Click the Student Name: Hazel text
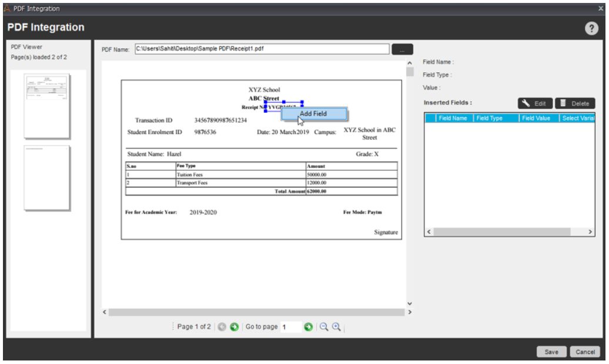This screenshot has width=609, height=364. pyautogui.click(x=154, y=154)
